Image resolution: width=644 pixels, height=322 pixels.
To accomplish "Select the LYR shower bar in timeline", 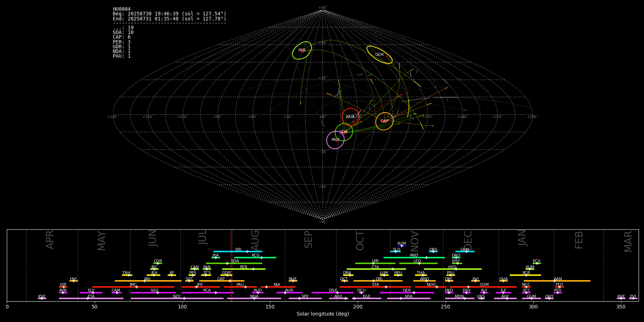I will point(63,287).
